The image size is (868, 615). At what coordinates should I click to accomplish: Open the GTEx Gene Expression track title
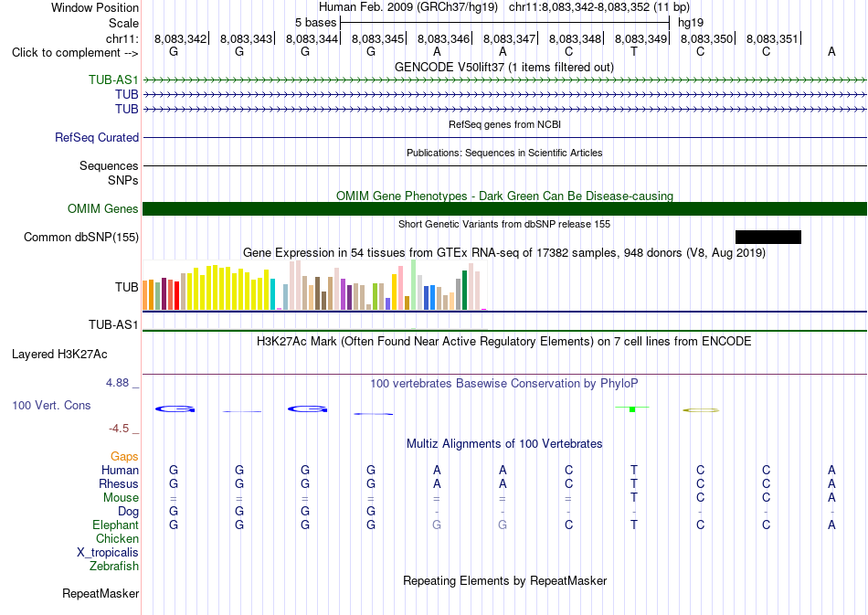pos(504,253)
